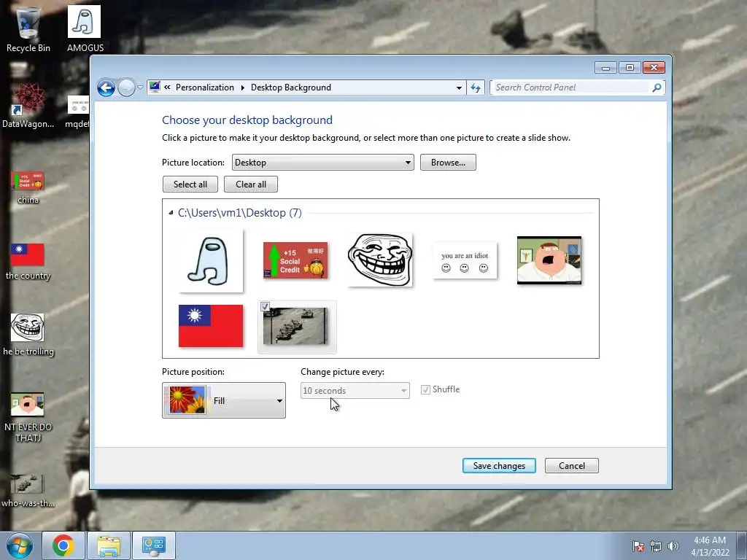Click Clear all button
Image resolution: width=747 pixels, height=560 pixels.
tap(251, 184)
